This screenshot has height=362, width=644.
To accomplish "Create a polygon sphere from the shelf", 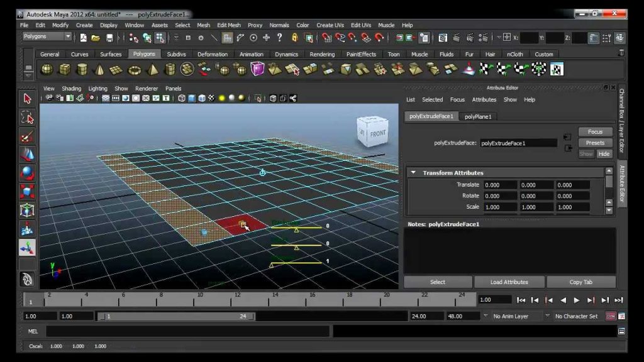I will (47, 70).
